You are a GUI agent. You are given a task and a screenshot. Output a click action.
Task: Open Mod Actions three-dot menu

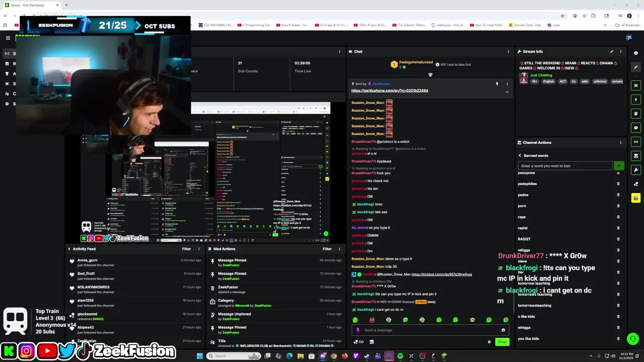tap(340, 249)
